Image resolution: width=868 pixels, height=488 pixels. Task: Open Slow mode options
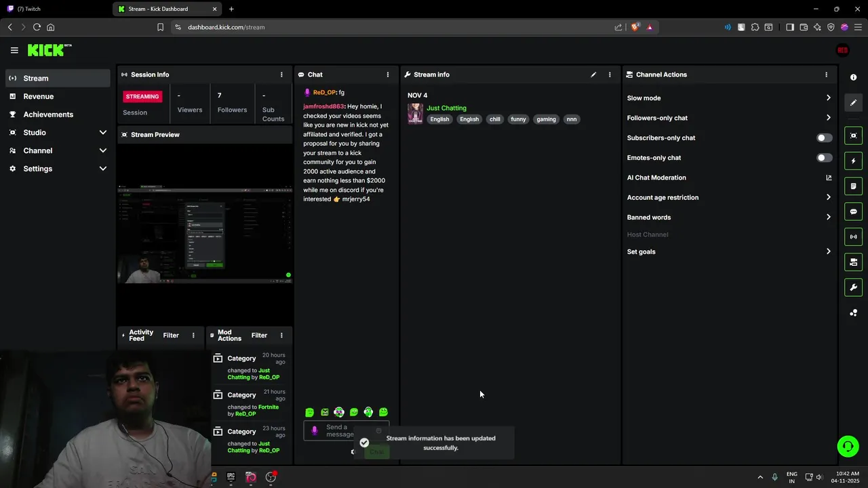(x=729, y=98)
